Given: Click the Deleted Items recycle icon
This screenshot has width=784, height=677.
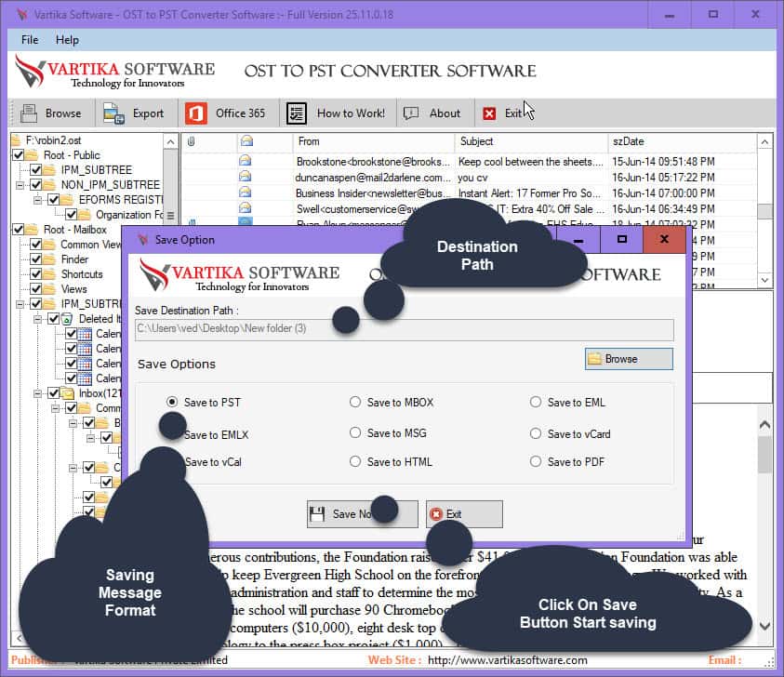Looking at the screenshot, I should [x=67, y=319].
